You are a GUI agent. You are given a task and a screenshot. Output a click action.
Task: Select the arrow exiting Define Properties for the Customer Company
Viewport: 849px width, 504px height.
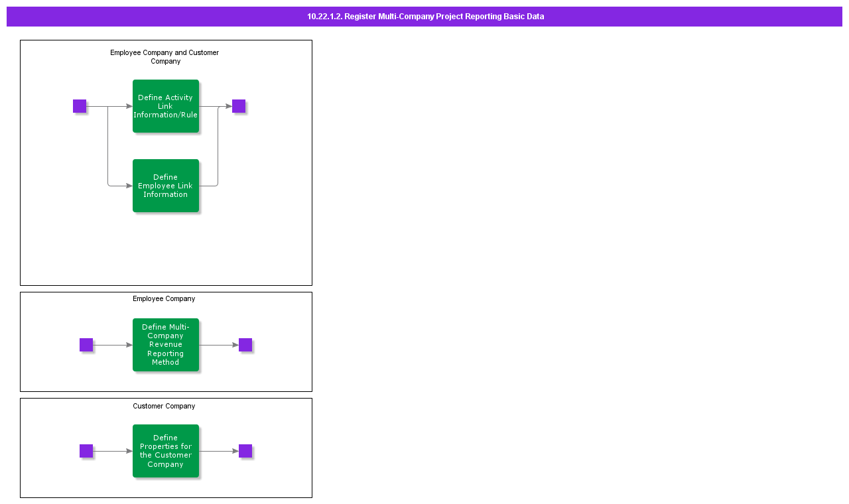(219, 451)
